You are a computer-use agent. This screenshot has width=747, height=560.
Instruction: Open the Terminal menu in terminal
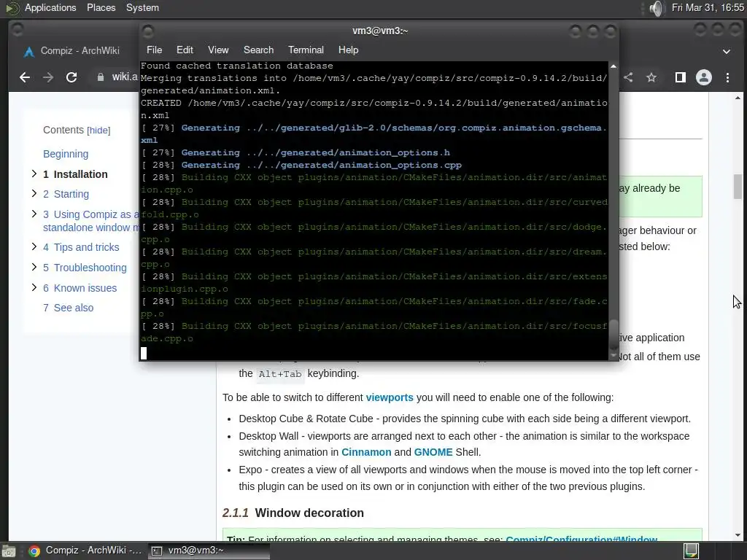point(306,50)
